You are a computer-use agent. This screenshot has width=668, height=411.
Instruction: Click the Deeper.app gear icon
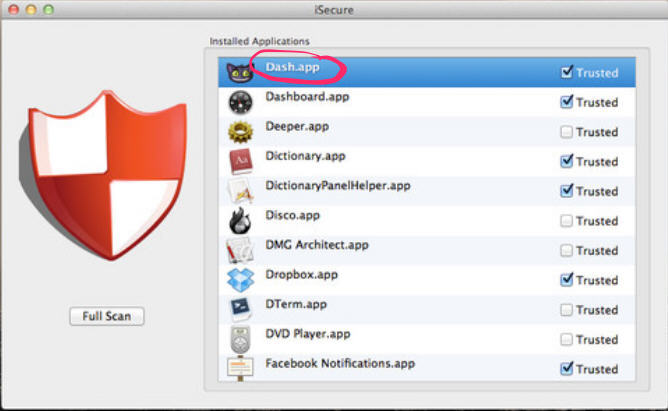tap(240, 132)
